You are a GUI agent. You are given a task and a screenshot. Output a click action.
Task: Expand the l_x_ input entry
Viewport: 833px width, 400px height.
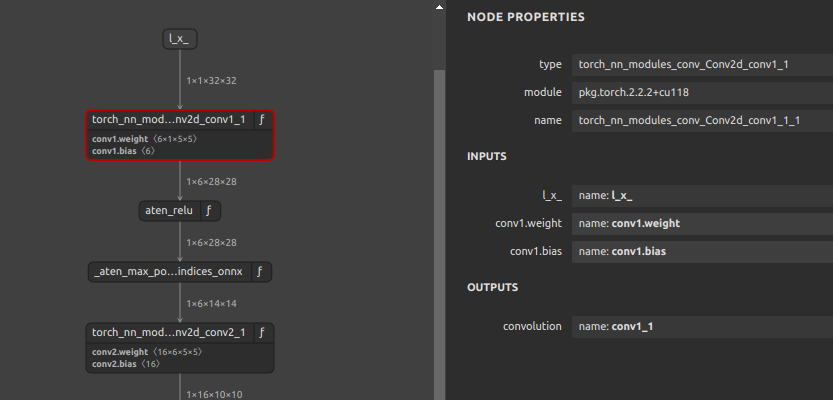click(x=702, y=195)
